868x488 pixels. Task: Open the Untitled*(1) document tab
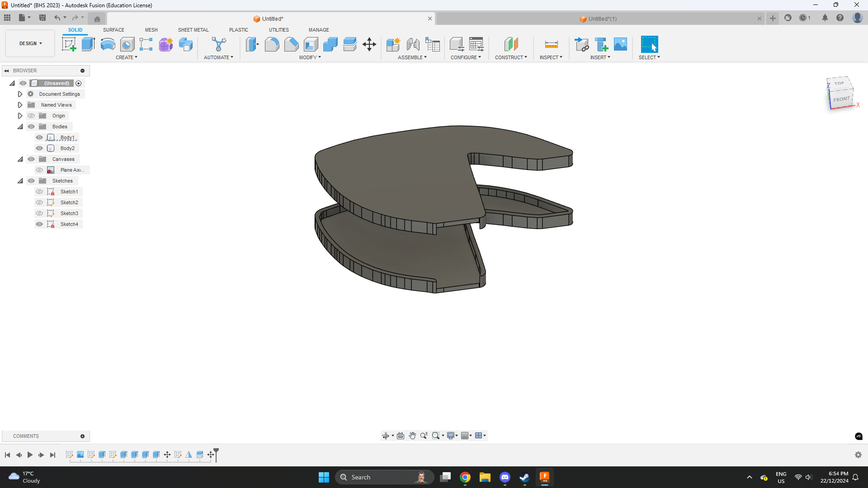coord(601,19)
